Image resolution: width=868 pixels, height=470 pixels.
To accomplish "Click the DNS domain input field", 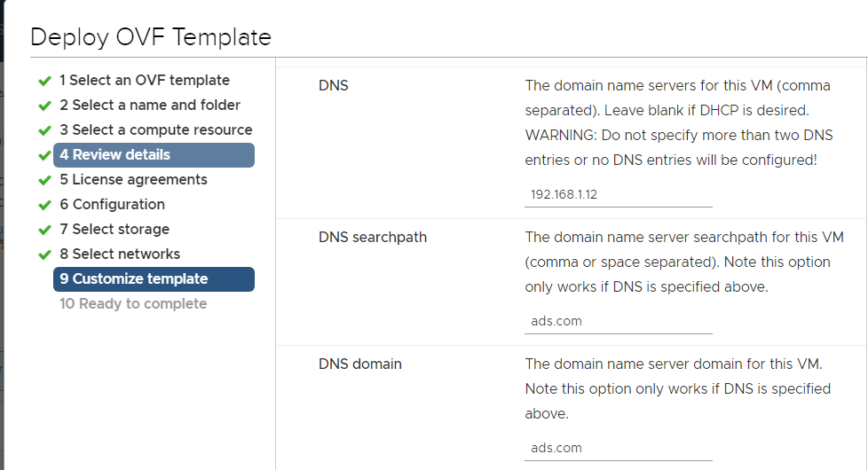I will [619, 448].
